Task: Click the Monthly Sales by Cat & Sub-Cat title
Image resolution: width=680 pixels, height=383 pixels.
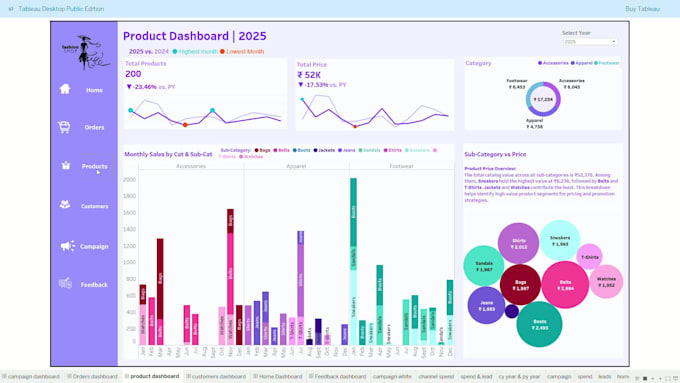Action: coord(168,154)
